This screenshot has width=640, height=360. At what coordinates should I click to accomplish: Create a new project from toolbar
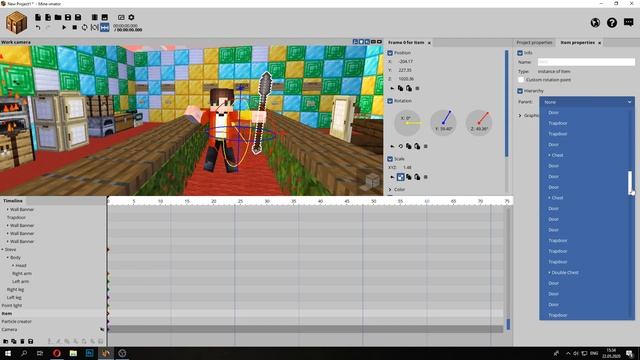click(x=38, y=18)
